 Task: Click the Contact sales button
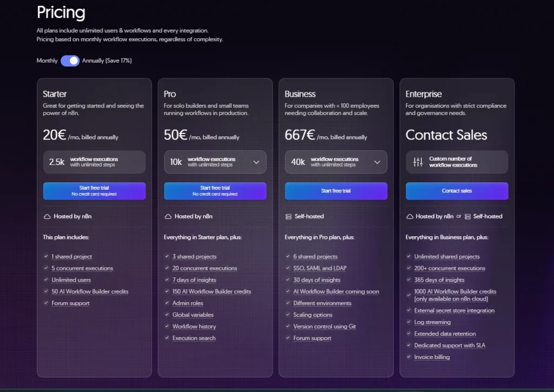[x=457, y=191]
